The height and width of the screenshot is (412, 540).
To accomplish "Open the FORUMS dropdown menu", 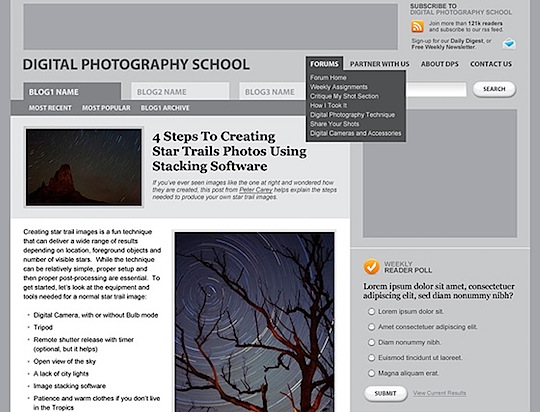I will coord(324,64).
